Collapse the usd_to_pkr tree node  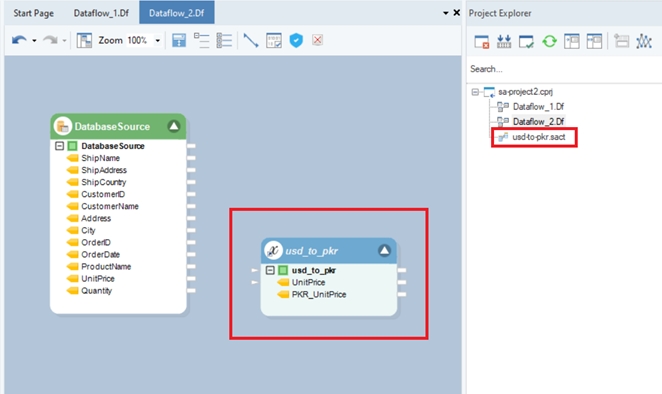coord(270,270)
